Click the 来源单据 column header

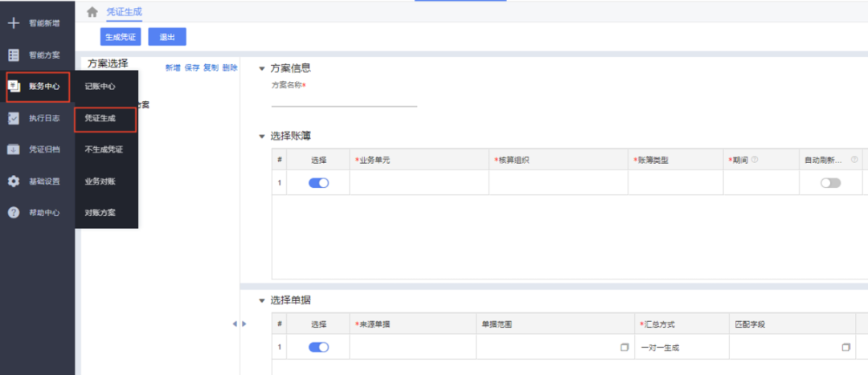click(x=412, y=324)
